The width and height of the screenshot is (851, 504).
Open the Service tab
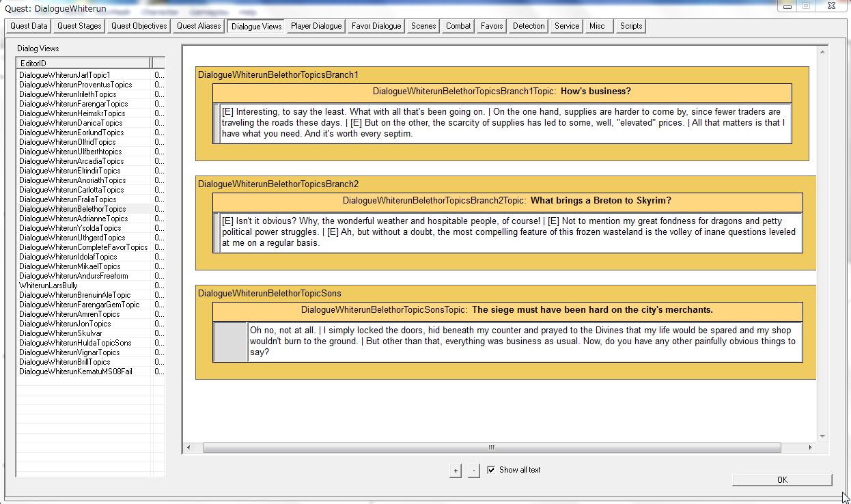click(x=567, y=26)
